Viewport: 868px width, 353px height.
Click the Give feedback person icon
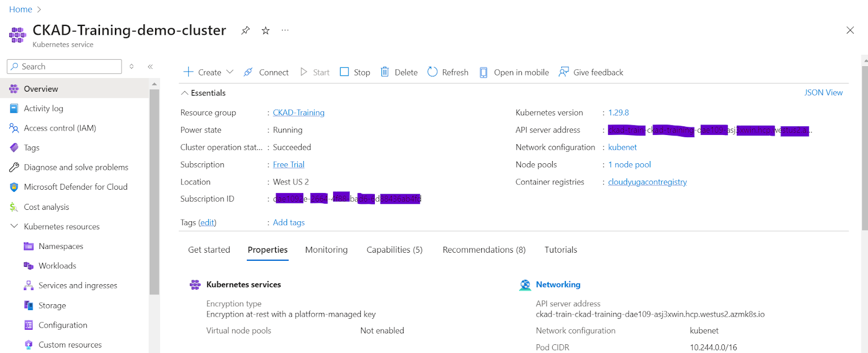coord(564,72)
